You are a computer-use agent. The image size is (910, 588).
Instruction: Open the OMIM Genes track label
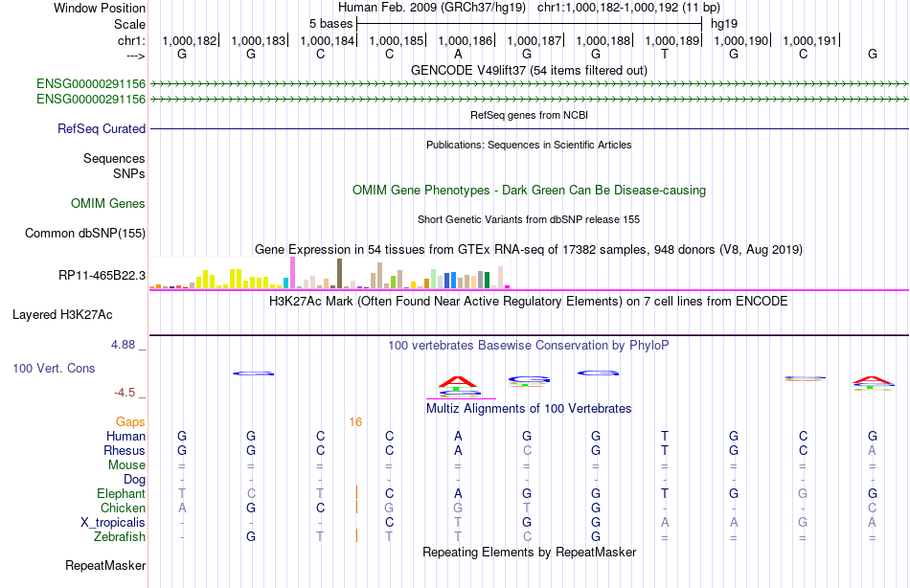(108, 203)
